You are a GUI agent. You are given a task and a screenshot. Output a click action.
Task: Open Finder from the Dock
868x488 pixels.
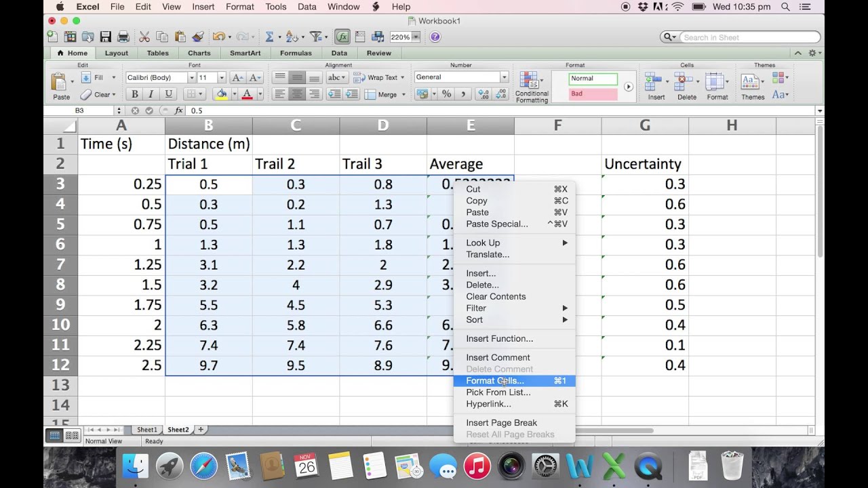(x=136, y=466)
